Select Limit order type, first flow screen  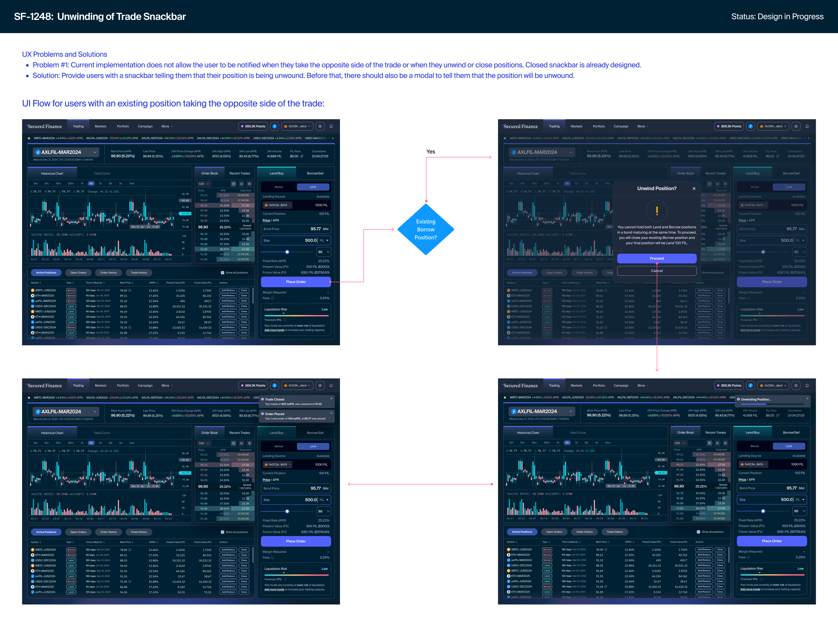click(x=313, y=187)
